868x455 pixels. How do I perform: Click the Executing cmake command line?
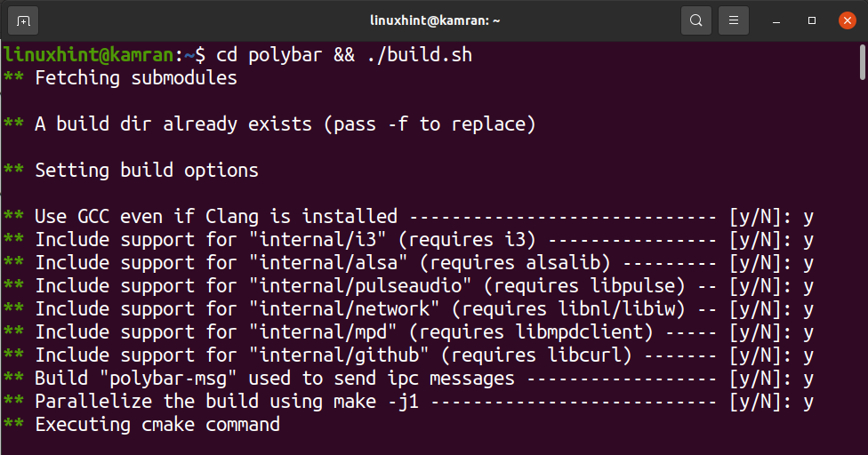click(157, 425)
